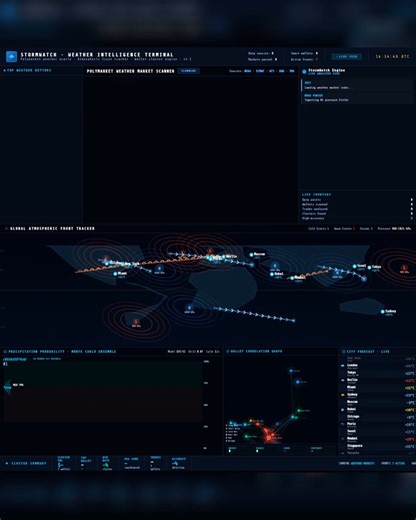This screenshot has height=520, width=416.
Task: Open the Dubai forecast row in City Forecast
Action: [377, 410]
